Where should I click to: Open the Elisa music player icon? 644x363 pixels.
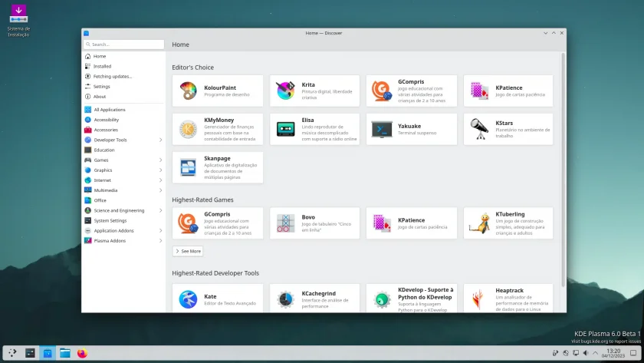click(285, 129)
